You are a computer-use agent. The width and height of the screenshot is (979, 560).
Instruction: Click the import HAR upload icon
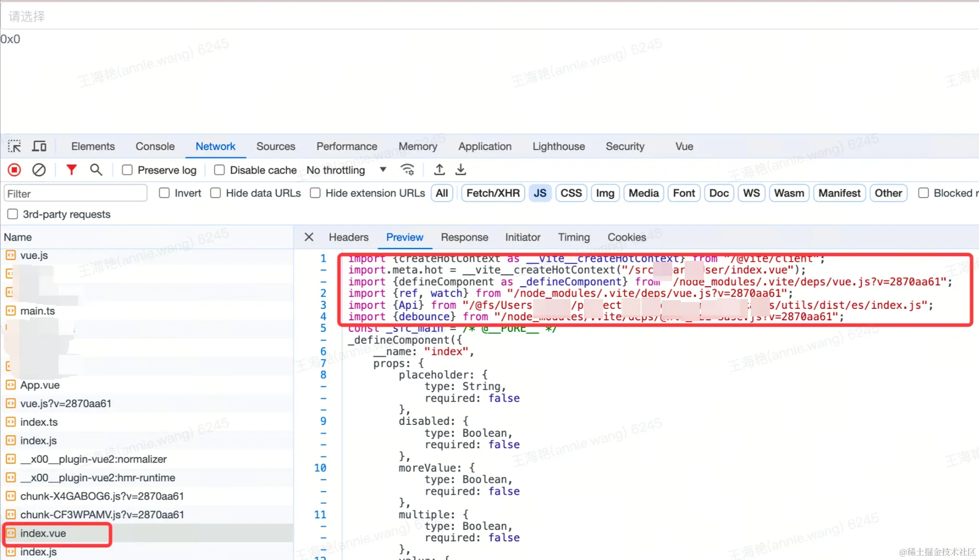pos(439,170)
